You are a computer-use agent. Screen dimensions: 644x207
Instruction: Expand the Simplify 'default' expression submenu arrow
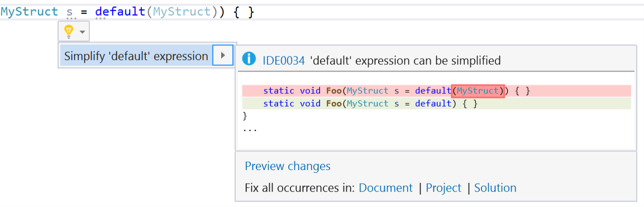click(223, 55)
